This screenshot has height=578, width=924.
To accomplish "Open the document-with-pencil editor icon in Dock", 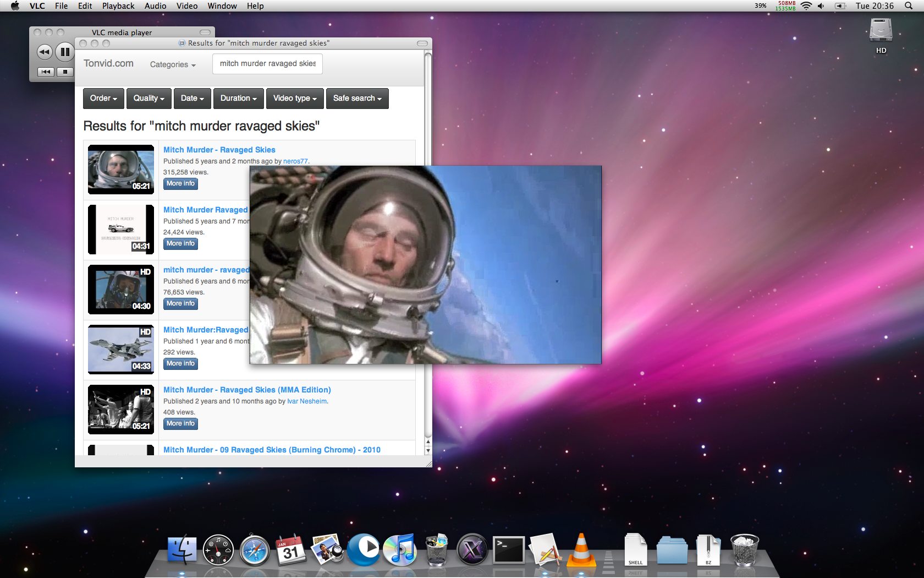I will pos(545,549).
